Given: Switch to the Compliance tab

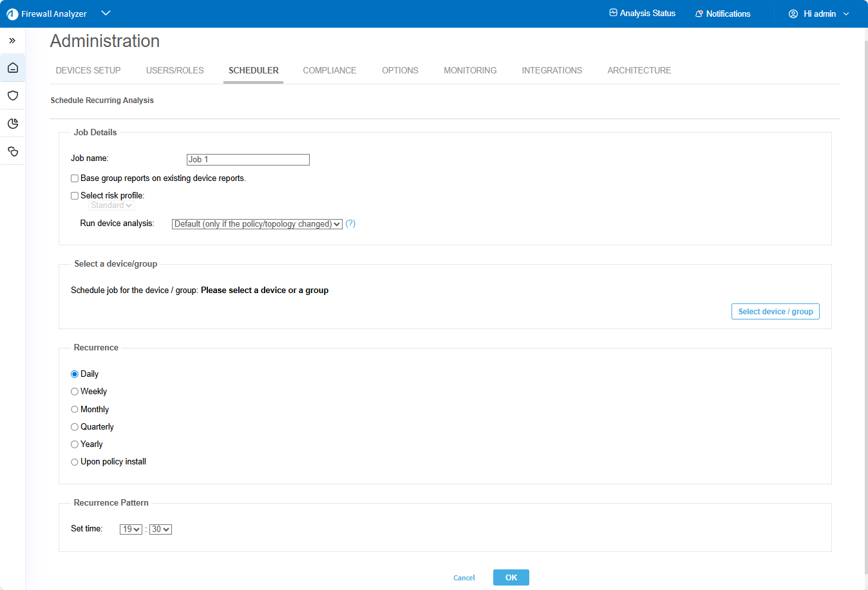Looking at the screenshot, I should click(x=329, y=70).
